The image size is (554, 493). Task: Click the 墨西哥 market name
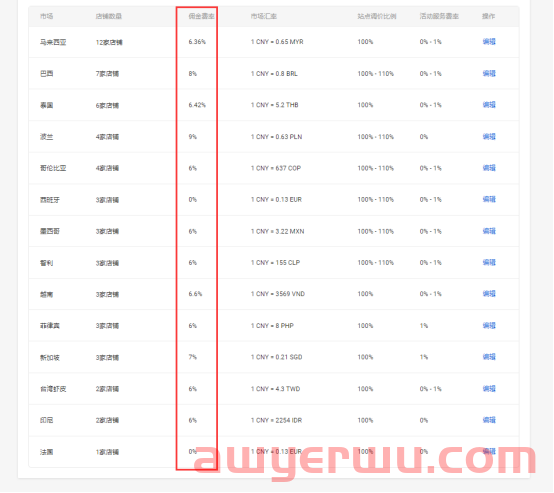[x=50, y=231]
